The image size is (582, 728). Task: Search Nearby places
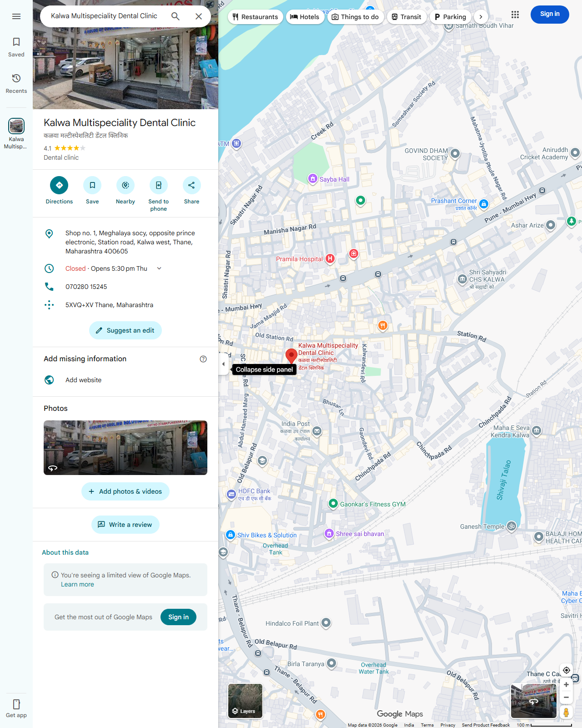click(x=125, y=190)
